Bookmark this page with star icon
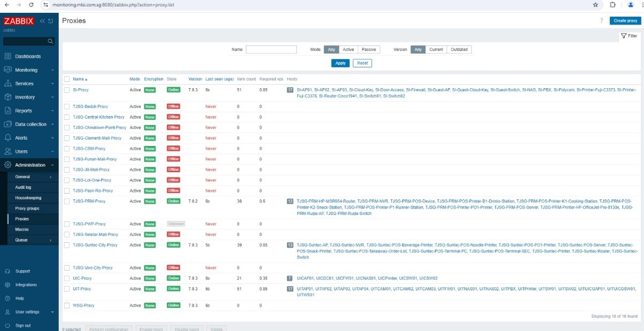644x331 pixels. [x=595, y=5]
